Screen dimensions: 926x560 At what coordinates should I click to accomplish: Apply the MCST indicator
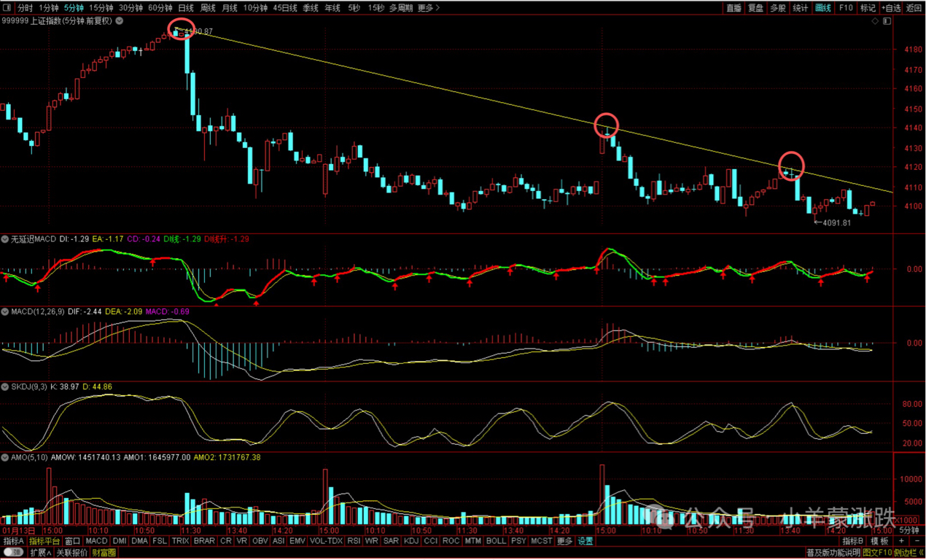coord(542,541)
